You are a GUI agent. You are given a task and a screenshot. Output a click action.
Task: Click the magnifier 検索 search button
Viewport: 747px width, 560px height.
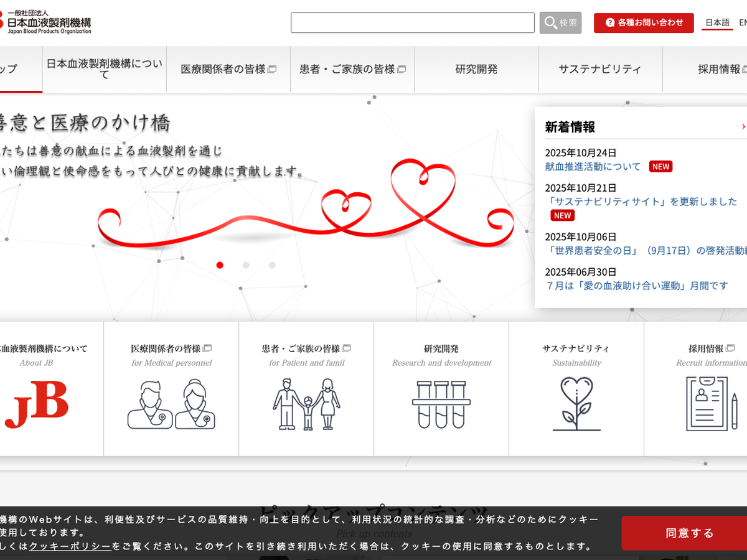(x=560, y=23)
